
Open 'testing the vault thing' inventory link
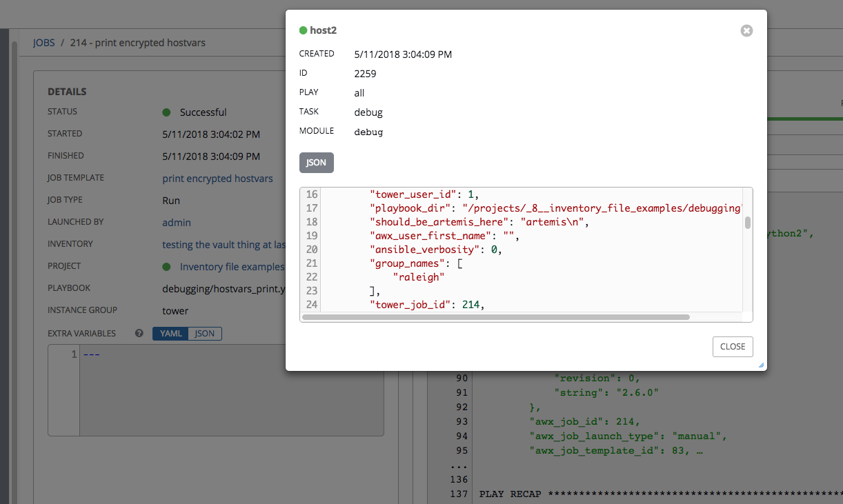click(224, 245)
